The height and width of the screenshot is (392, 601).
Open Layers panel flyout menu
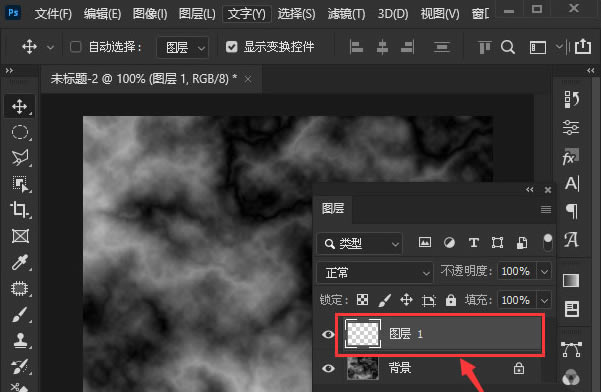click(x=546, y=209)
